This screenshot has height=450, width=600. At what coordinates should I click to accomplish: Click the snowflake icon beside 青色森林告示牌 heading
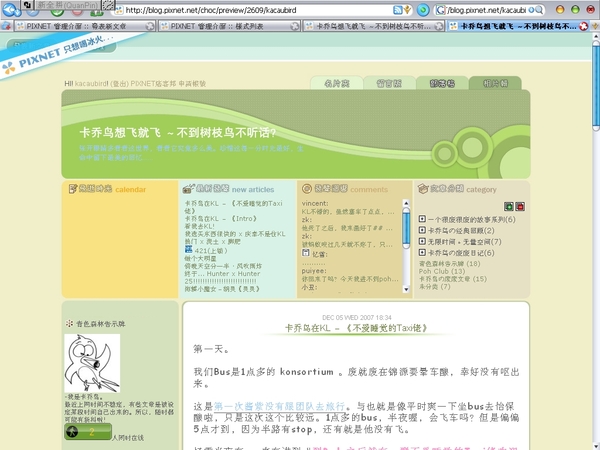69,323
